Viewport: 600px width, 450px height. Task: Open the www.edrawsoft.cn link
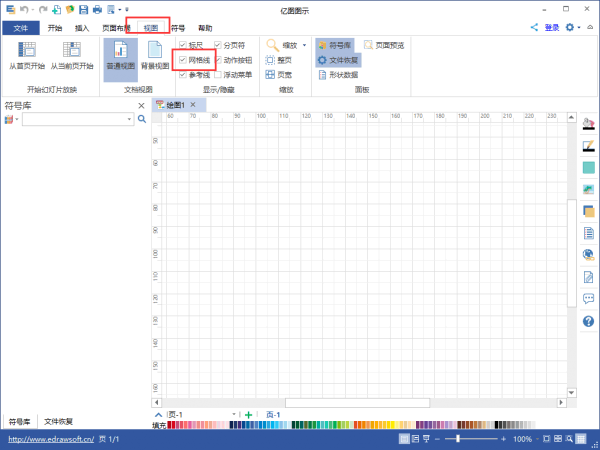(x=51, y=439)
